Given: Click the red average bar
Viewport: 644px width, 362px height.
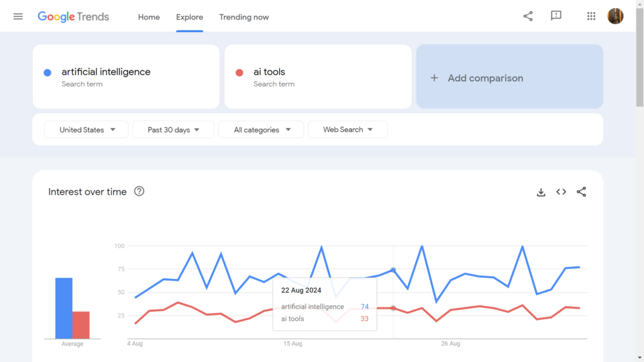Looking at the screenshot, I should tap(81, 325).
